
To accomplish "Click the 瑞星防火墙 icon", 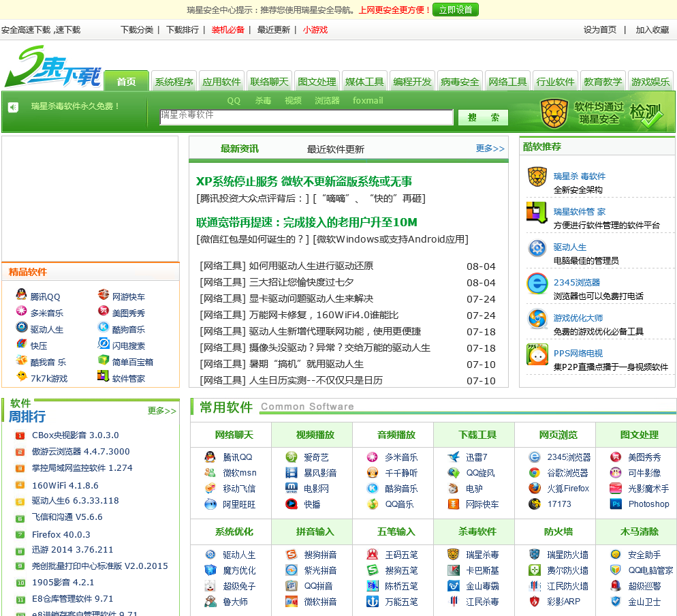I will 535,554.
